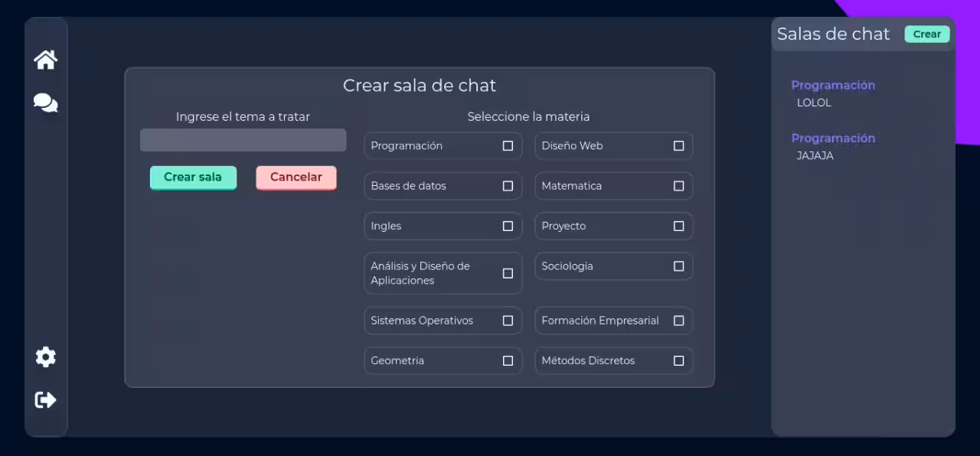Image resolution: width=980 pixels, height=456 pixels.
Task: Focus the topic input field
Action: click(x=243, y=140)
